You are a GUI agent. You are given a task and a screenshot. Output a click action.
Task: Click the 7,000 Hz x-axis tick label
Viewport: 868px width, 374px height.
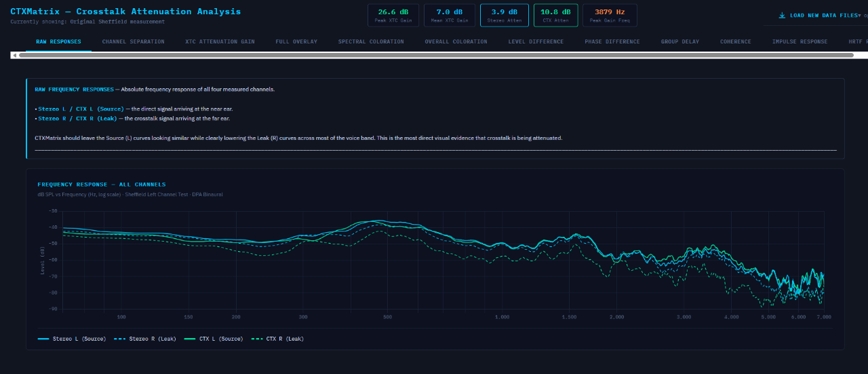823,317
